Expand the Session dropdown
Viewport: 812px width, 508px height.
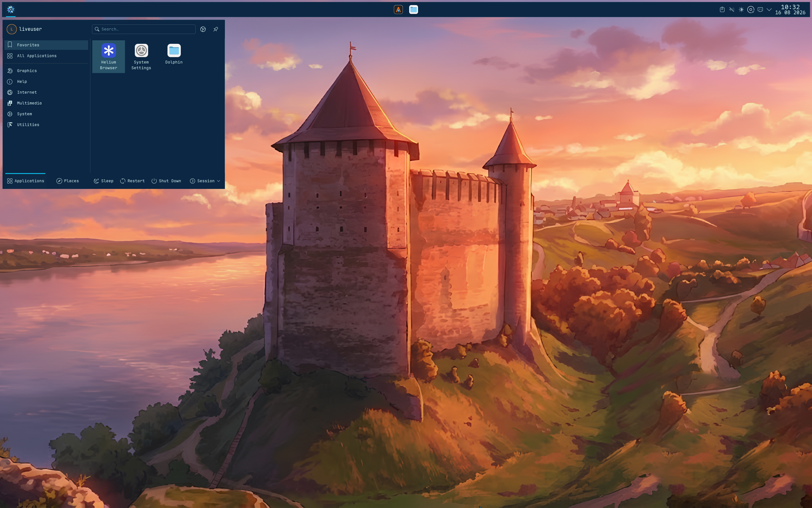click(x=205, y=181)
